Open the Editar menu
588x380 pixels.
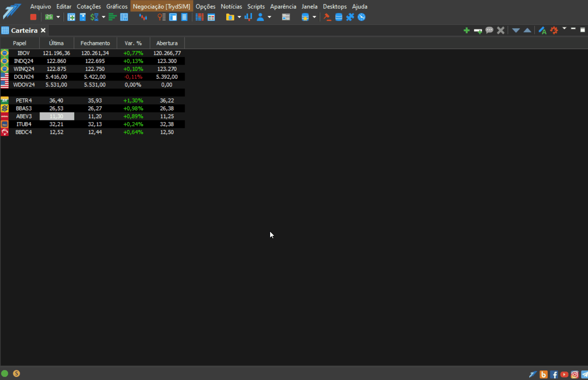pos(64,6)
